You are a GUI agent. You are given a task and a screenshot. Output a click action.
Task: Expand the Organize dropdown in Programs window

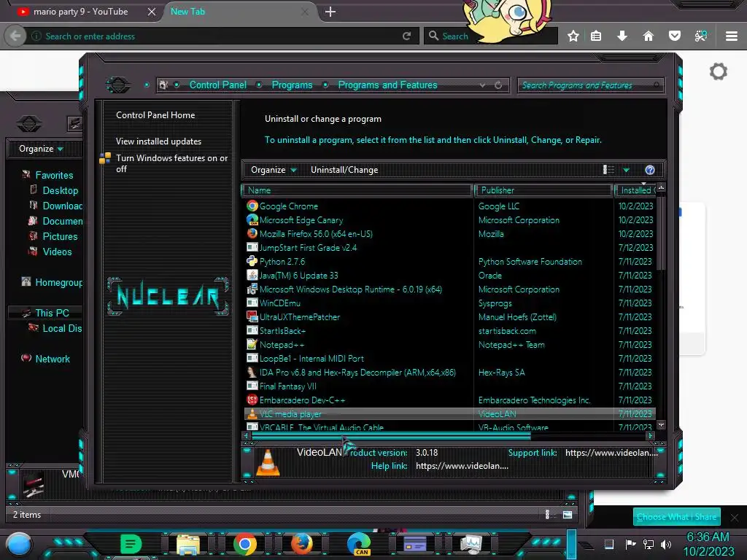[274, 170]
